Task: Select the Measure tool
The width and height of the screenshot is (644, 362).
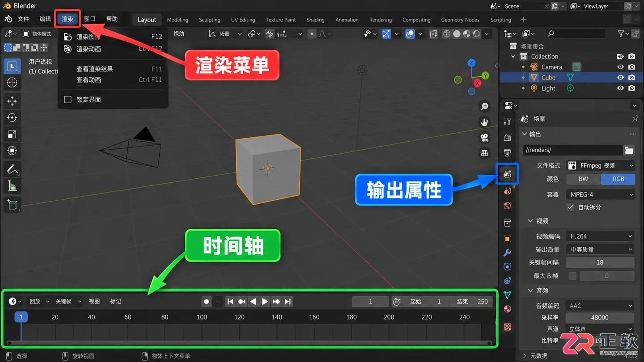Action: coord(12,186)
